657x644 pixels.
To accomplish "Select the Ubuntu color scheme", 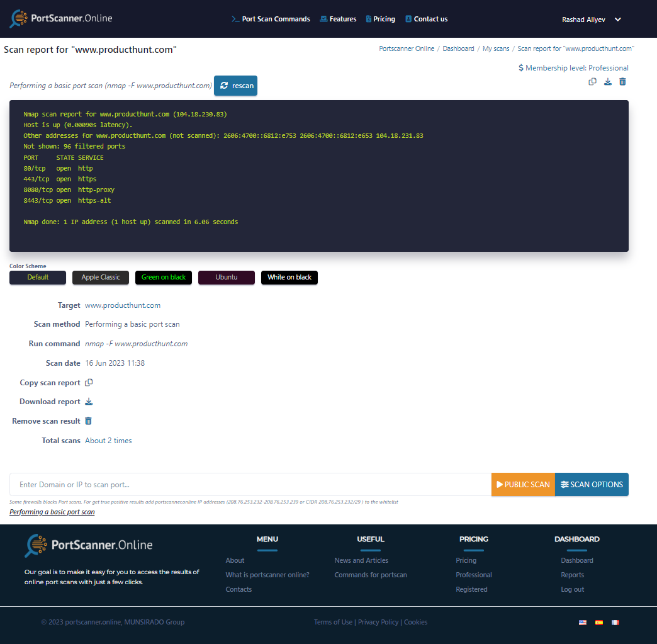I will [x=227, y=278].
